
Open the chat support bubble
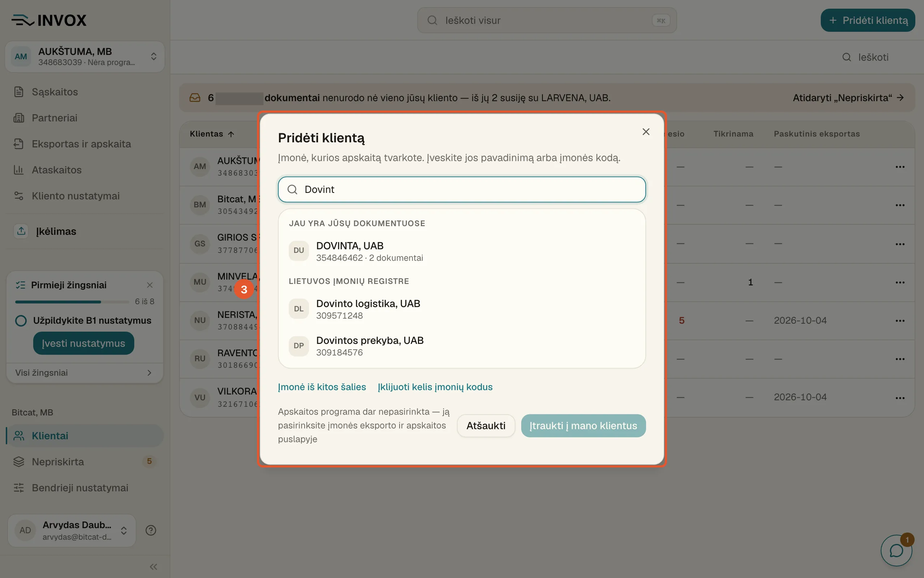point(896,551)
